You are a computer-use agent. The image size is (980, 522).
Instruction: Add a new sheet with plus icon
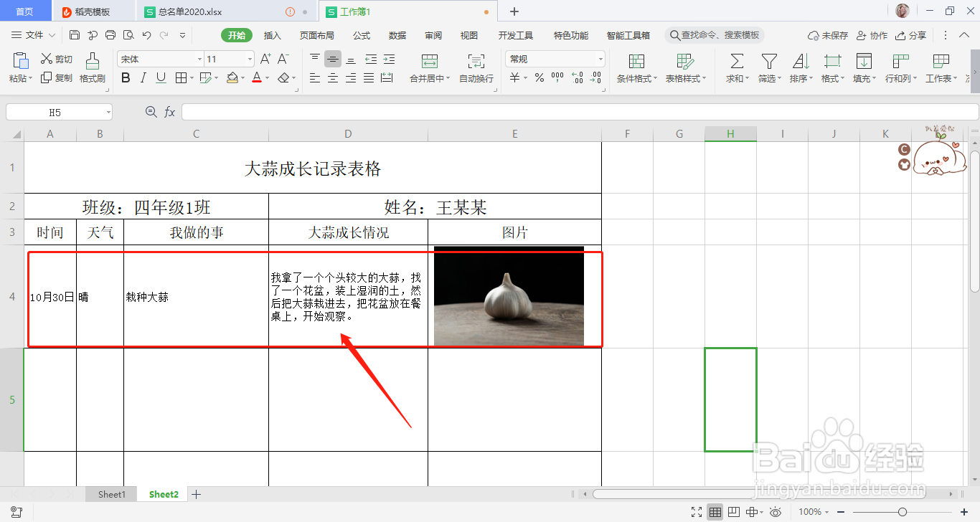click(196, 494)
